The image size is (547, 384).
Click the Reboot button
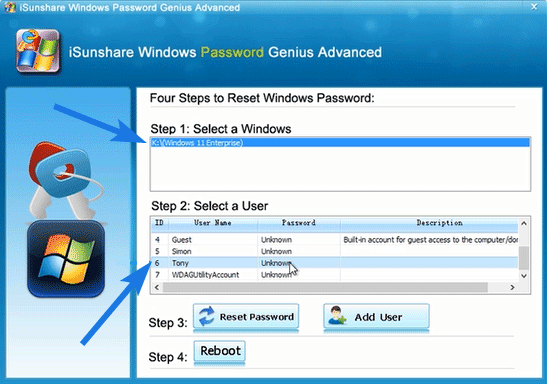point(219,351)
